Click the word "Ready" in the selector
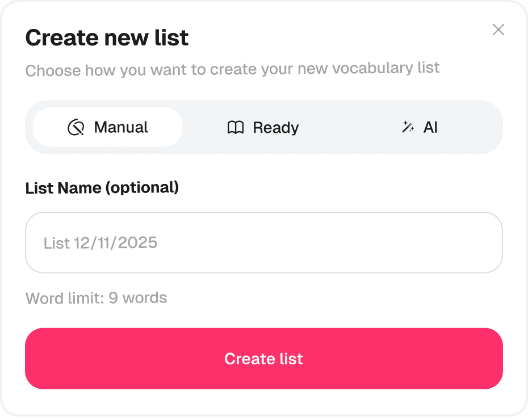Image resolution: width=528 pixels, height=420 pixels. coord(276,128)
